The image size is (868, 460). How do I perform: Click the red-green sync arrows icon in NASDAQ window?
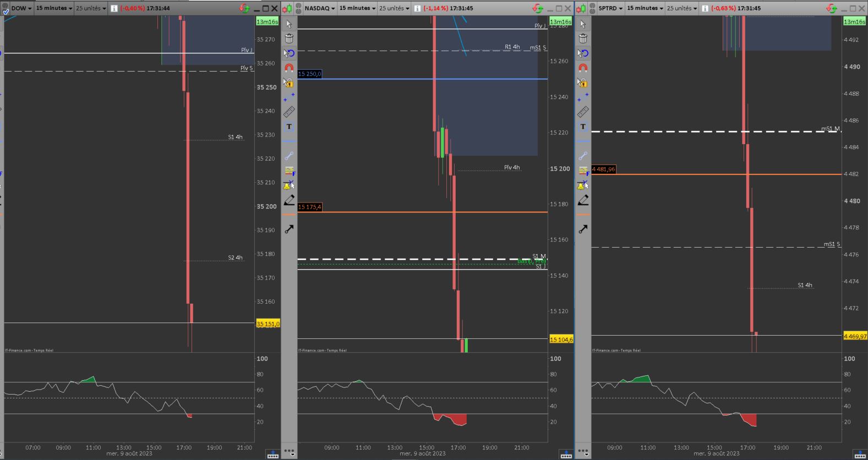[x=538, y=8]
